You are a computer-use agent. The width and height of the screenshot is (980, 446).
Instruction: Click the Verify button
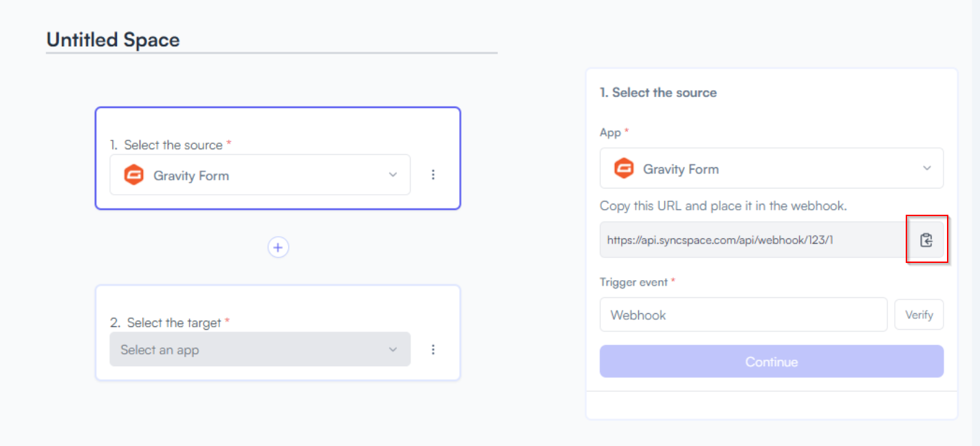point(919,315)
